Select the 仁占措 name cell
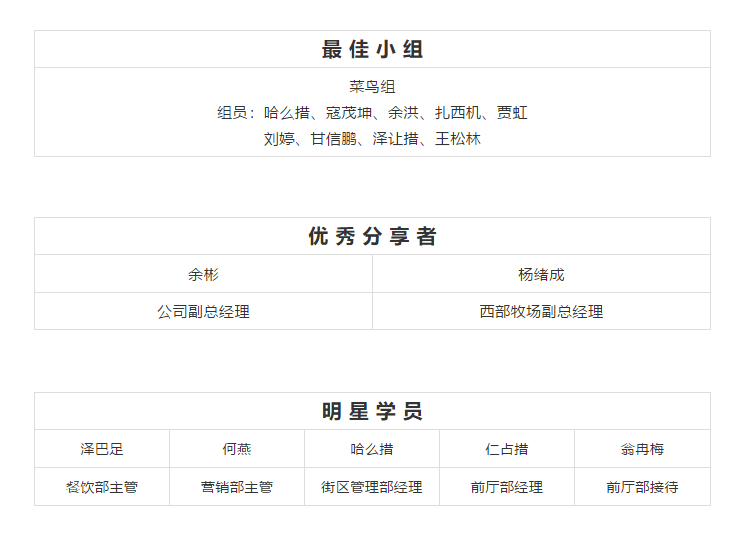 tap(507, 449)
